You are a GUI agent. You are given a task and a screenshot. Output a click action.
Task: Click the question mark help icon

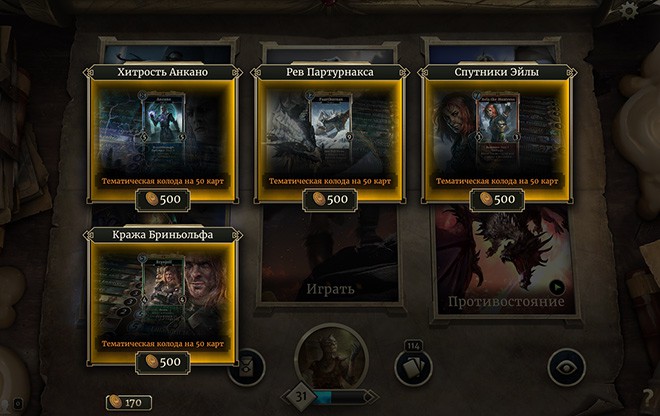click(648, 398)
